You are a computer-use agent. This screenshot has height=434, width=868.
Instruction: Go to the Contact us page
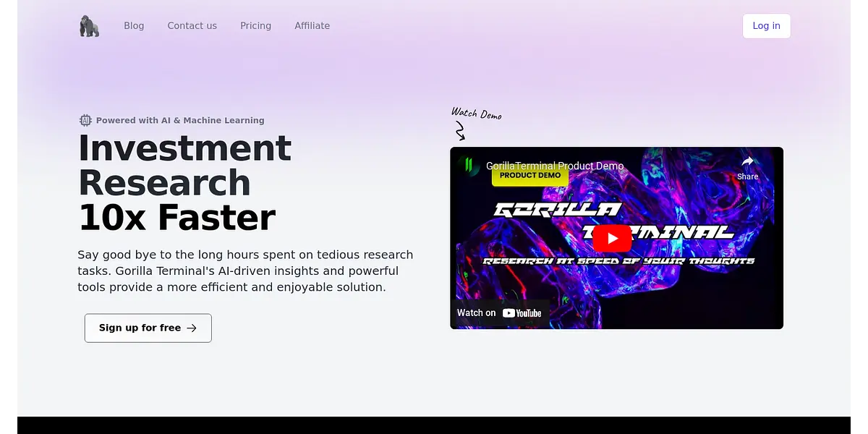(x=192, y=26)
